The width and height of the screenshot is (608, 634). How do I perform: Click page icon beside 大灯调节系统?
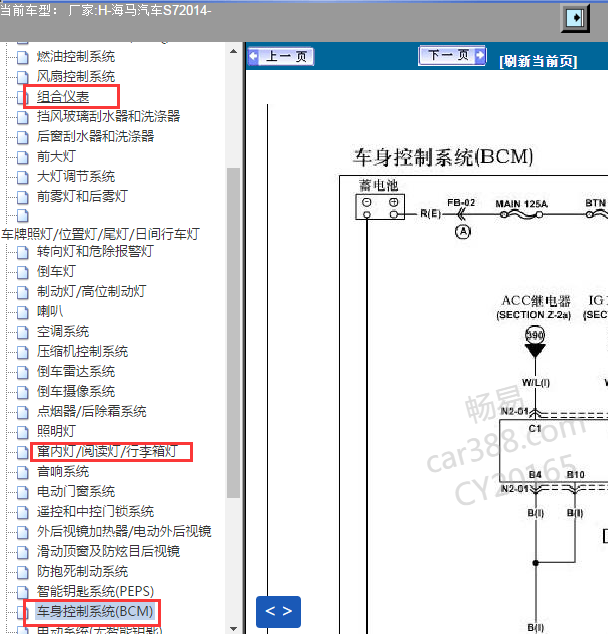23,177
